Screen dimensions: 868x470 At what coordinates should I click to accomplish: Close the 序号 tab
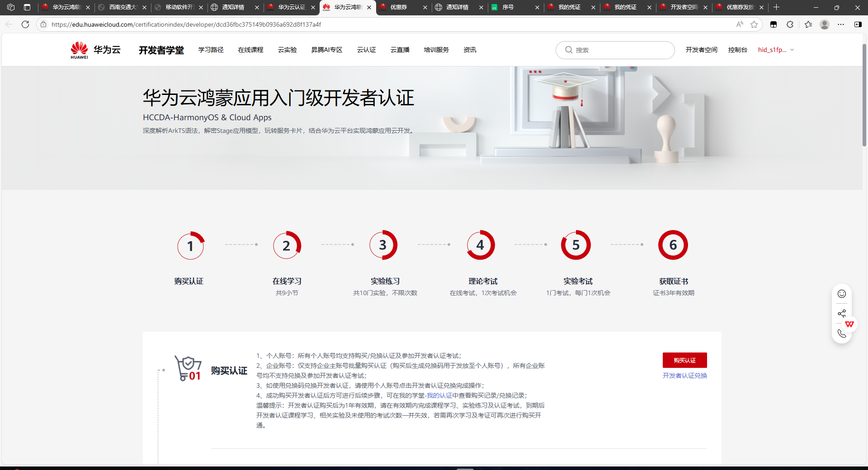click(x=537, y=7)
